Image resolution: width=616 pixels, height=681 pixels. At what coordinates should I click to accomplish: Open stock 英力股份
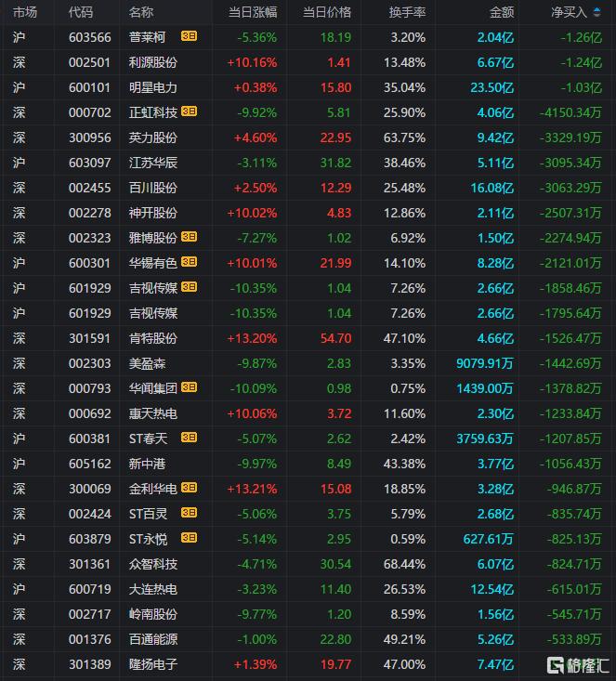(153, 138)
